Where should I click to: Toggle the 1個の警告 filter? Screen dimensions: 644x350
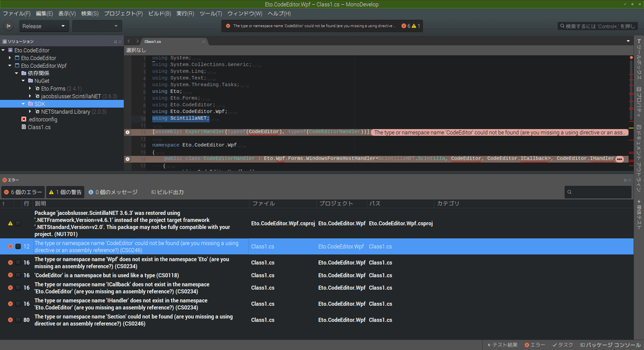pyautogui.click(x=65, y=192)
